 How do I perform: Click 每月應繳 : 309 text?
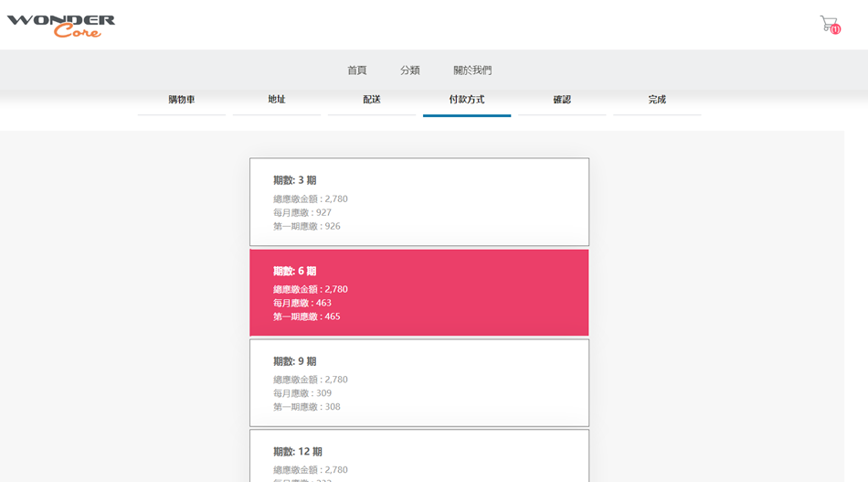pos(302,393)
